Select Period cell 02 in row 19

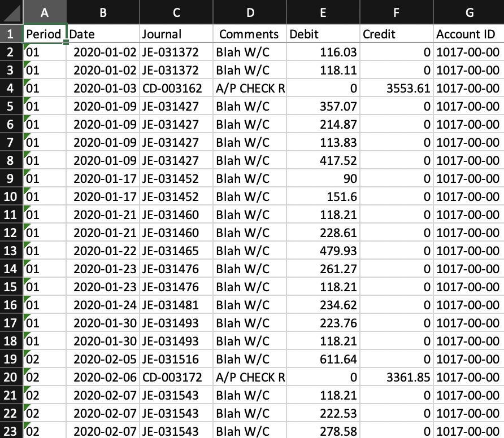45,358
